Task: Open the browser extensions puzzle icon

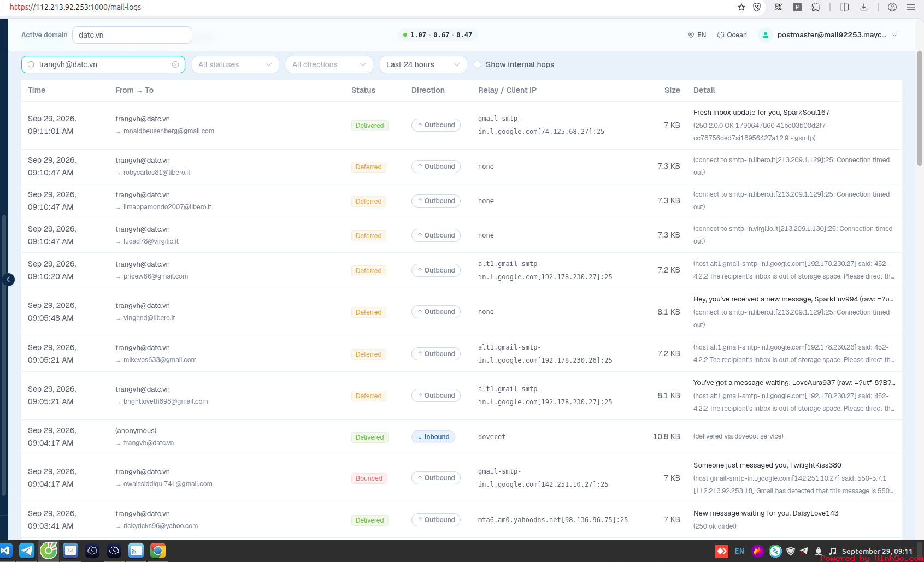Action: (816, 7)
